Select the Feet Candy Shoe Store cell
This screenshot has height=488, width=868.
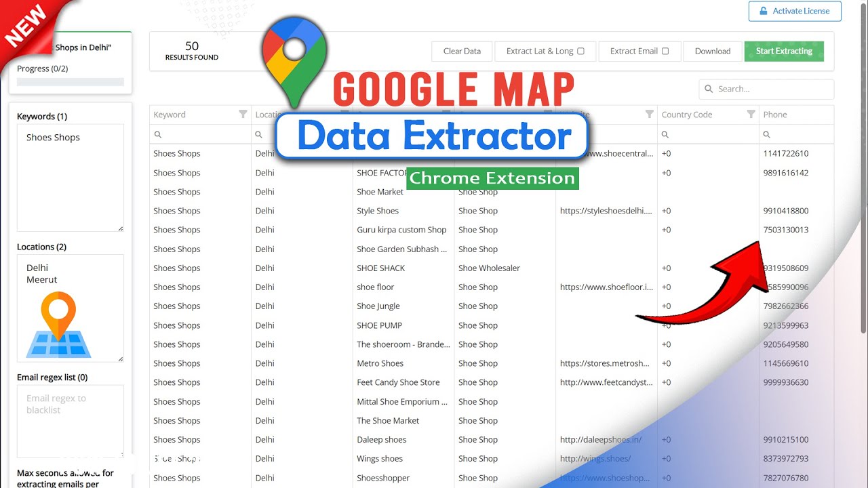pos(398,382)
